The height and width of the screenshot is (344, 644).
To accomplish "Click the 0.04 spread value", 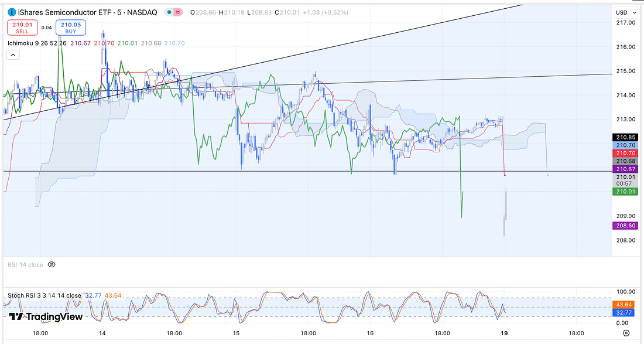I will pyautogui.click(x=46, y=28).
